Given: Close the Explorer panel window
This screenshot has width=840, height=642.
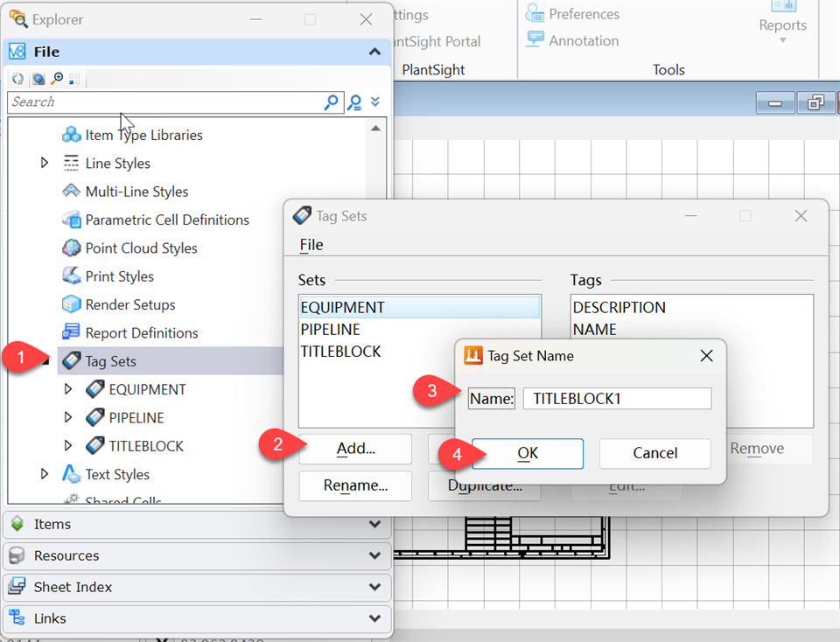Looking at the screenshot, I should click(x=366, y=20).
